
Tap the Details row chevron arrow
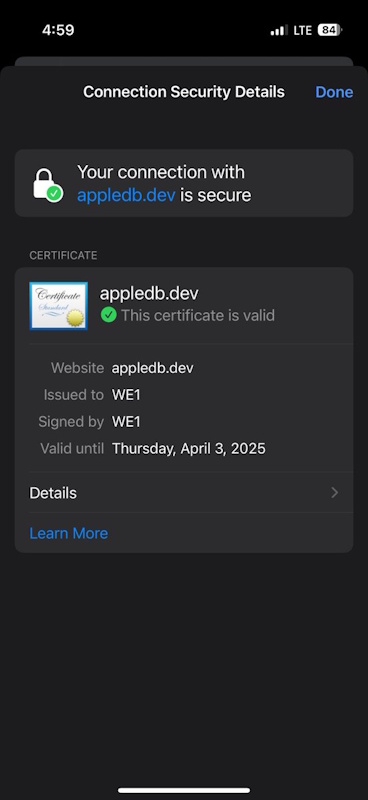(334, 493)
